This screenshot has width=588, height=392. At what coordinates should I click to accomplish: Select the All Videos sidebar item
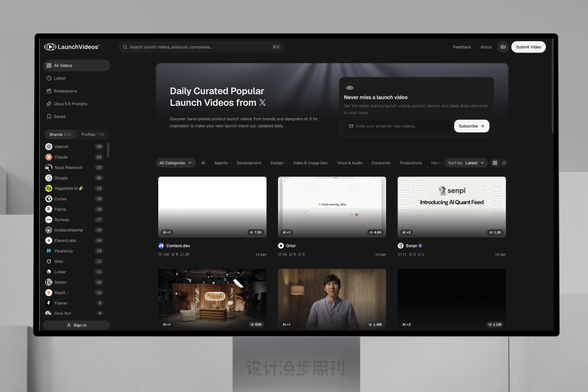point(76,66)
